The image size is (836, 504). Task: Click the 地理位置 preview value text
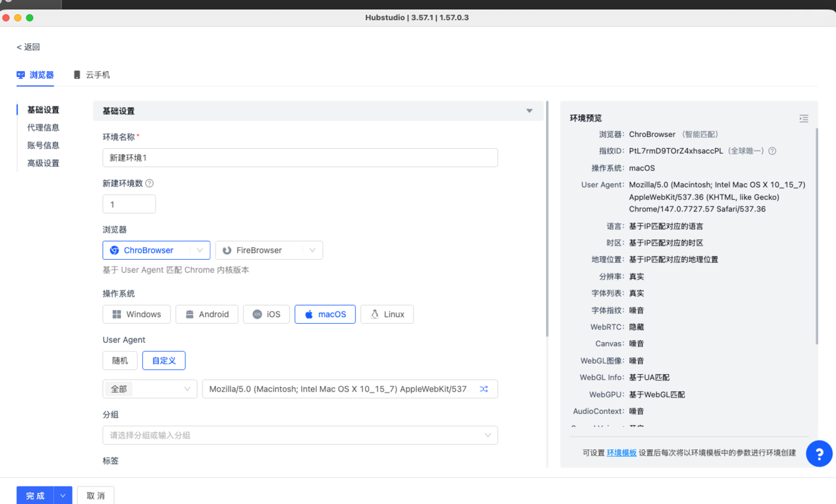[673, 259]
